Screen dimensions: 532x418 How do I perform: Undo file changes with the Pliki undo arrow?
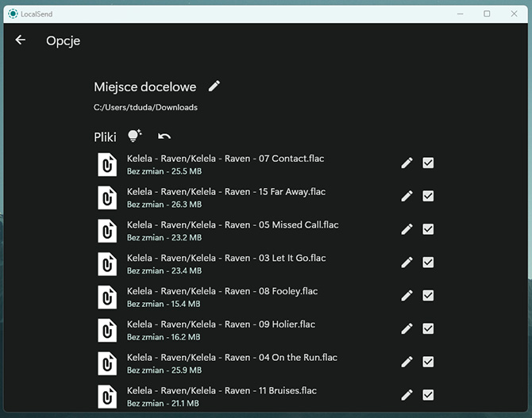(x=164, y=136)
